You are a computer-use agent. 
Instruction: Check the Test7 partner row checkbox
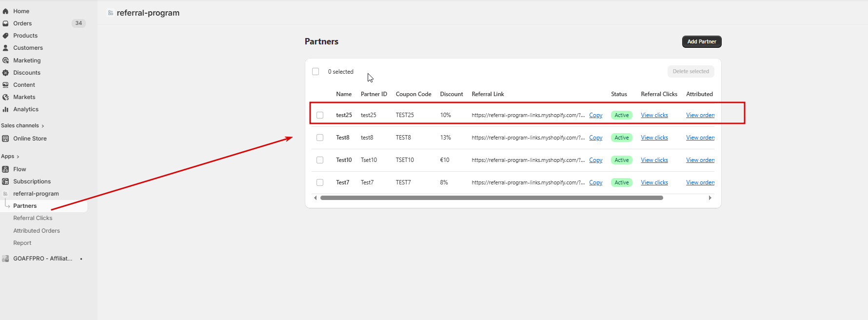[x=320, y=182]
